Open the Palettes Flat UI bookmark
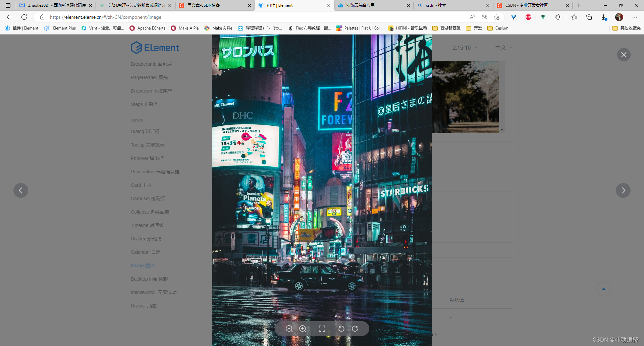This screenshot has height=346, width=644. (x=360, y=28)
